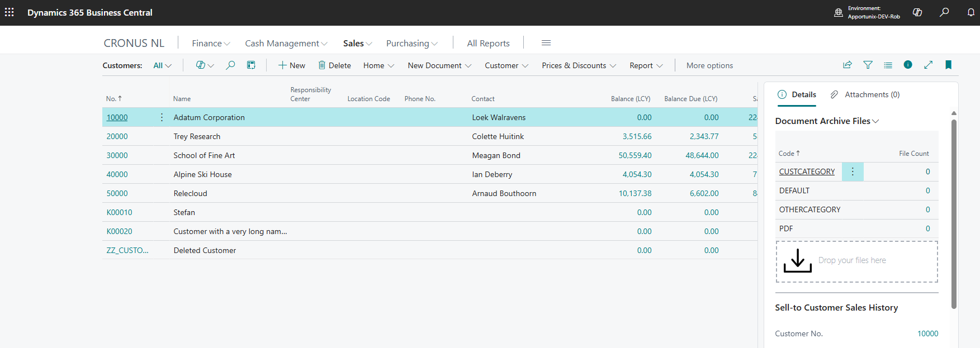Click Customer No. 10000 in Sales History
980x348 pixels.
[927, 333]
